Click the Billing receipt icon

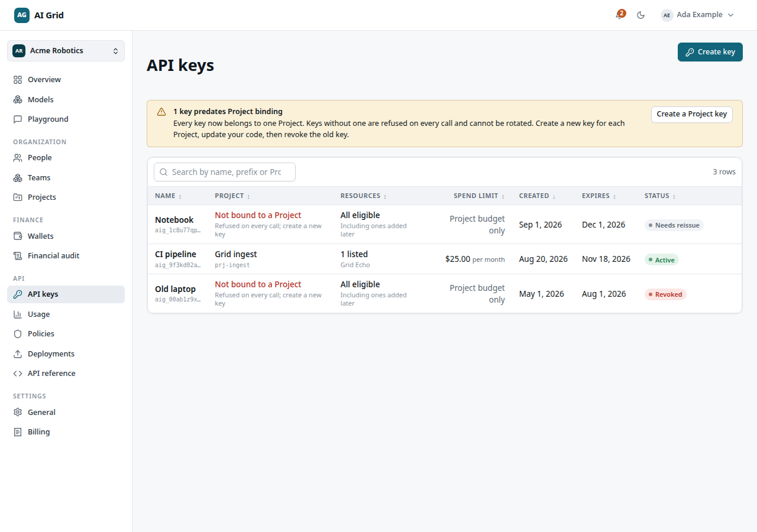coord(18,432)
